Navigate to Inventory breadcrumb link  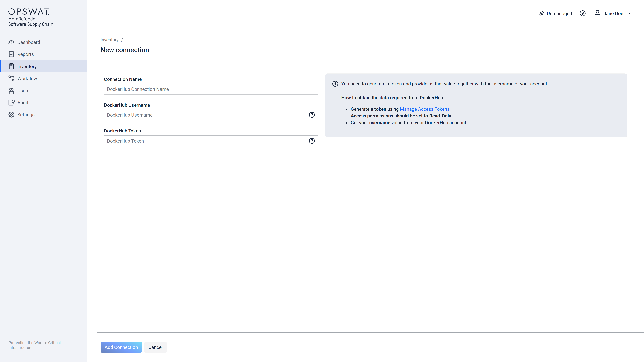click(109, 40)
